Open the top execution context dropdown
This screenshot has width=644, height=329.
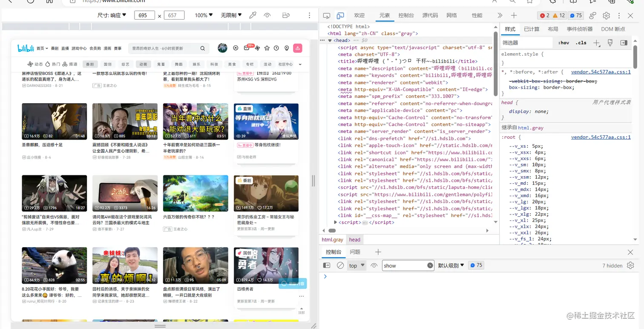tap(357, 266)
